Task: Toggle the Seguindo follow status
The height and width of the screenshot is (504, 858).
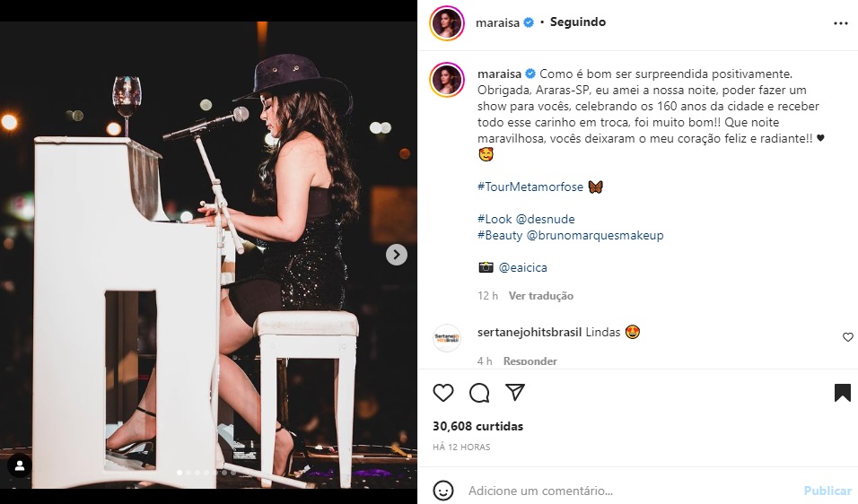Action: 577,22
